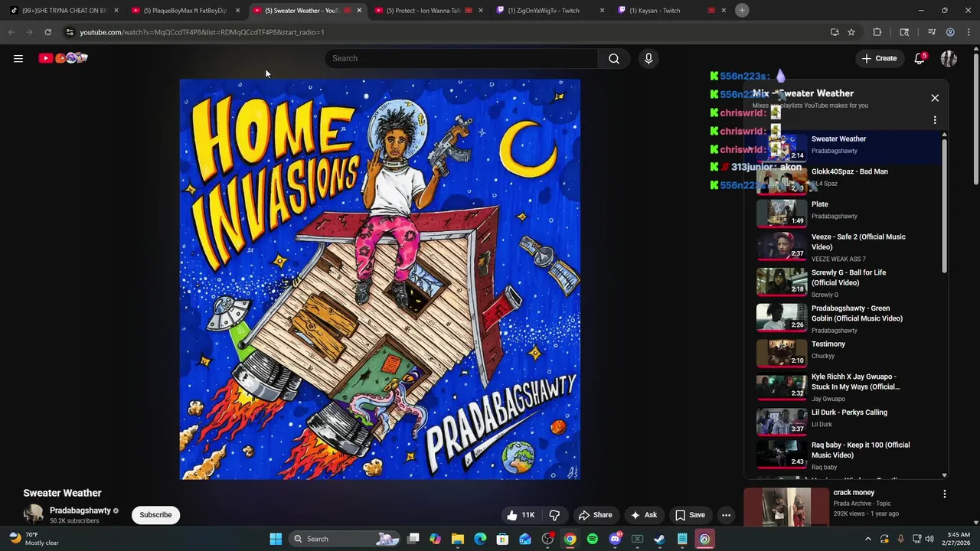Switch to the Kaysan Twitch tab
Screen dimensions: 980x551
tap(671, 10)
